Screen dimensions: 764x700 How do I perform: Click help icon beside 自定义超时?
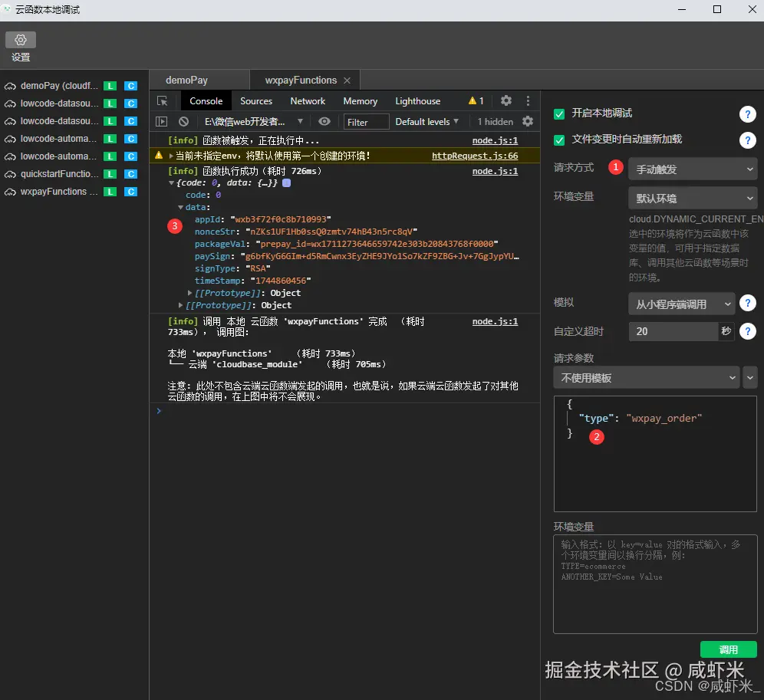[x=747, y=331]
